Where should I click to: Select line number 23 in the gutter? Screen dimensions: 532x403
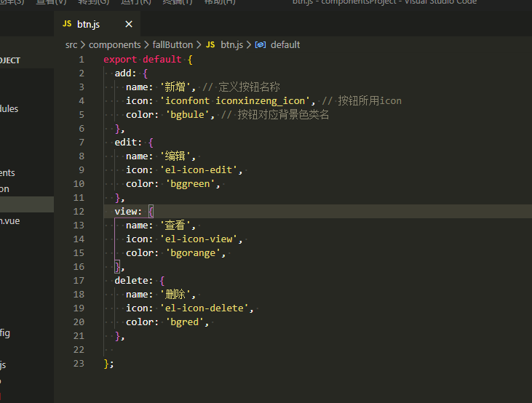click(x=79, y=364)
